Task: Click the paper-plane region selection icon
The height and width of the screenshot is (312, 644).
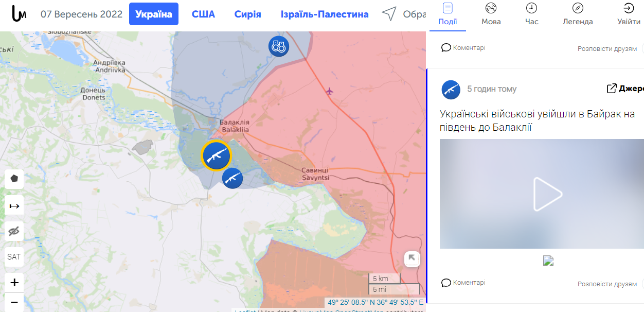Action: pyautogui.click(x=389, y=14)
